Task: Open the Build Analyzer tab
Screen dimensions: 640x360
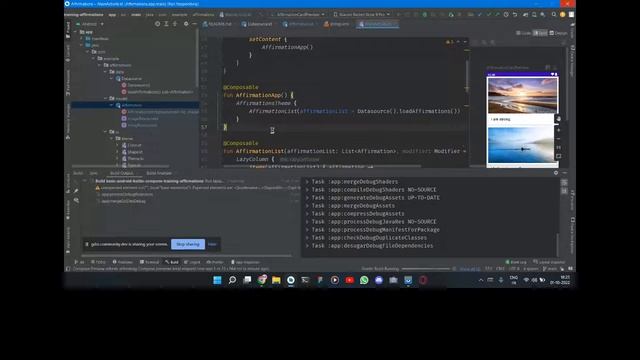Action: [159, 173]
